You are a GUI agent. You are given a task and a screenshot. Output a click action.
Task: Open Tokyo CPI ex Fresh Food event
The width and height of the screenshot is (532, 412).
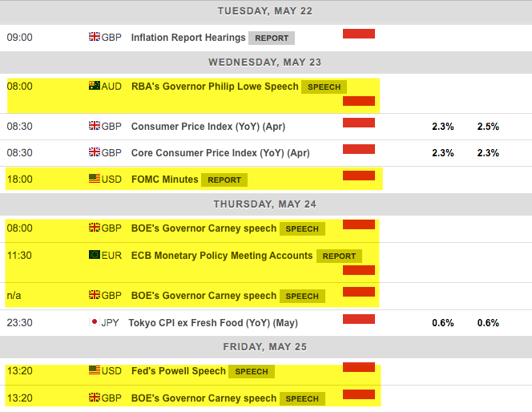[214, 323]
